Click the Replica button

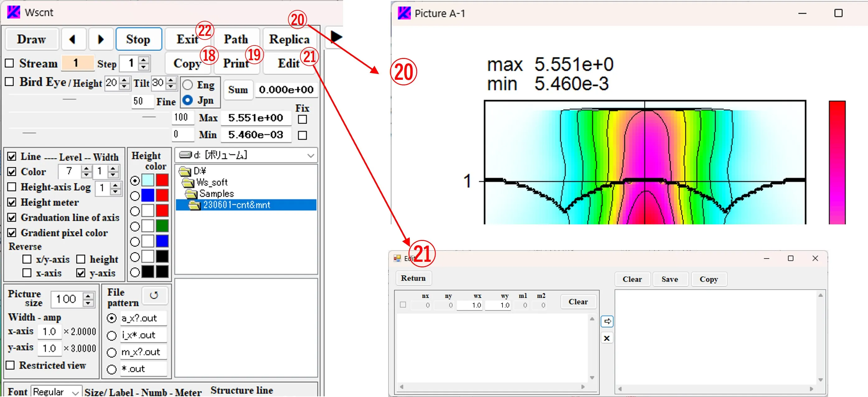pos(289,40)
